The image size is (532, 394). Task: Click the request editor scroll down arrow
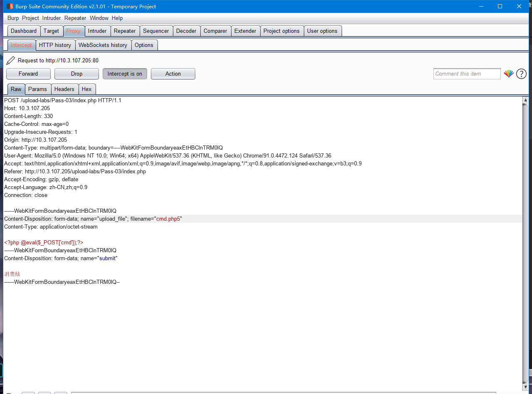coord(525,387)
